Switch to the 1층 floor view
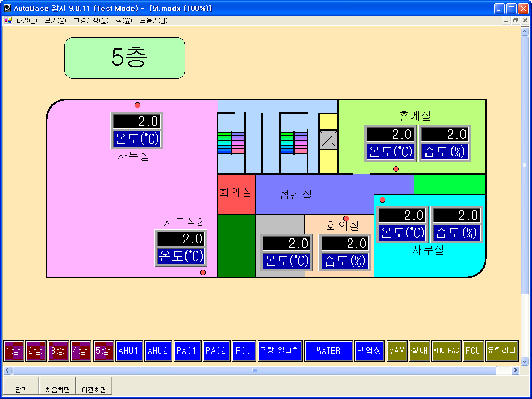This screenshot has height=399, width=532. click(x=14, y=351)
